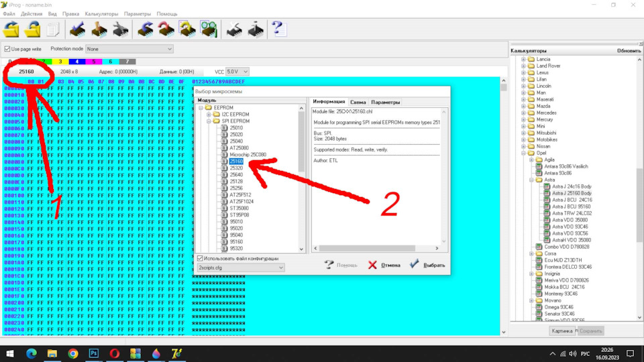Open Google Chrome from taskbar
The height and width of the screenshot is (362, 644).
pos(73,353)
